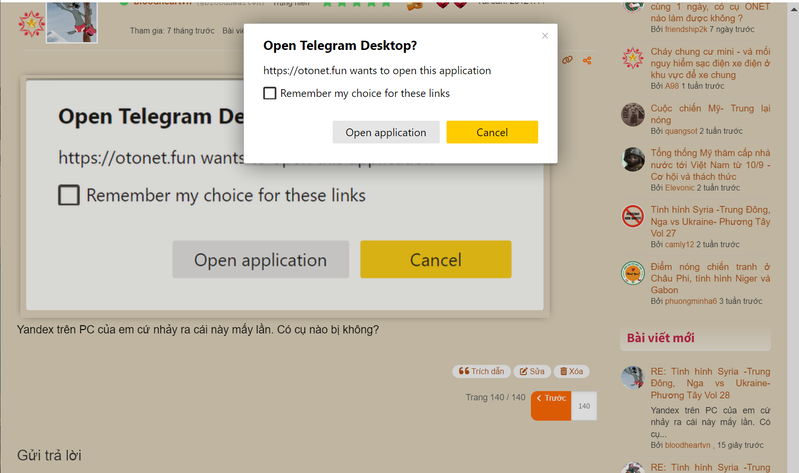Click the sidebar preview 'Yandex trên PC của em cứ'
Viewport: 799px width, 473px height.
click(x=710, y=422)
